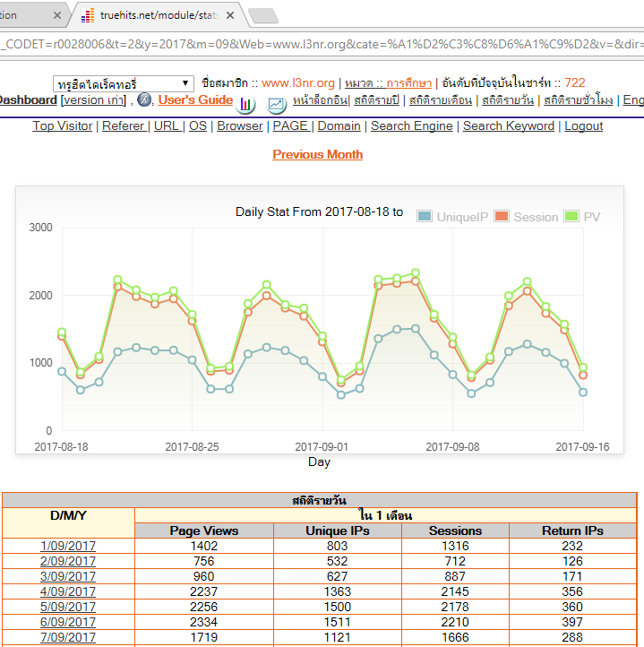The height and width of the screenshot is (647, 644).
Task: Open the Search Engine report
Action: click(411, 125)
